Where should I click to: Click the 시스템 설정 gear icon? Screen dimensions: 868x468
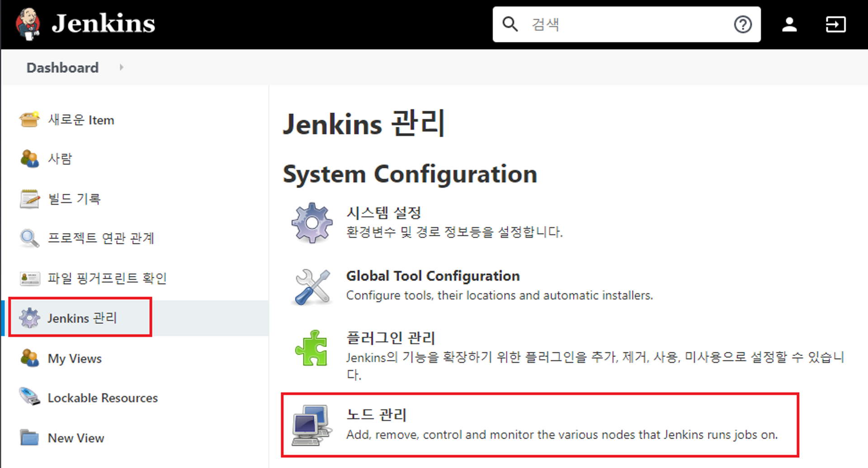coord(312,223)
